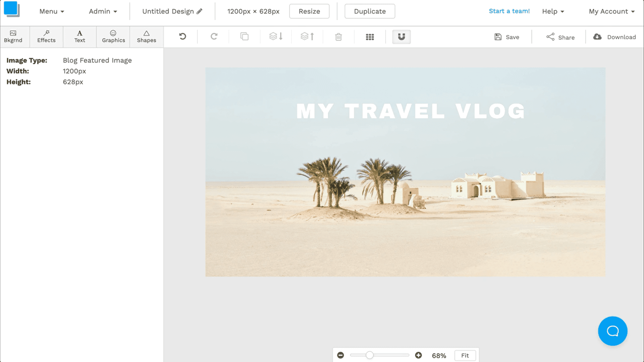
Task: Open the Help dropdown menu
Action: coord(553,11)
